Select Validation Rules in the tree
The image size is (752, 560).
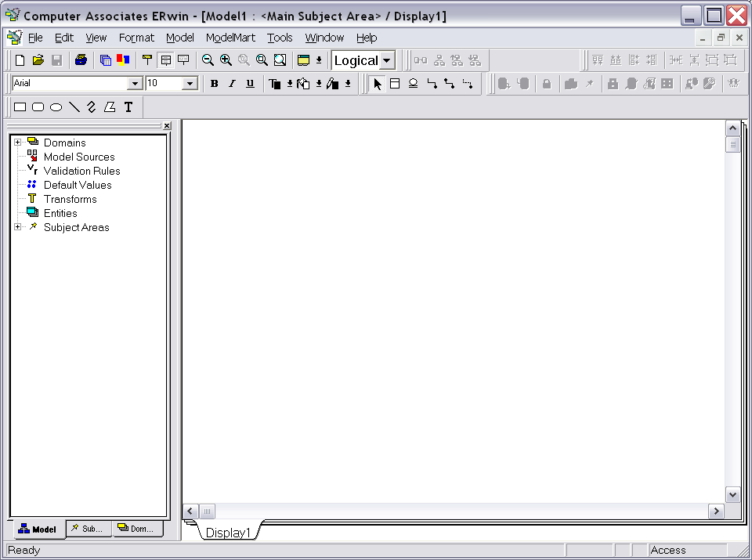click(x=81, y=171)
